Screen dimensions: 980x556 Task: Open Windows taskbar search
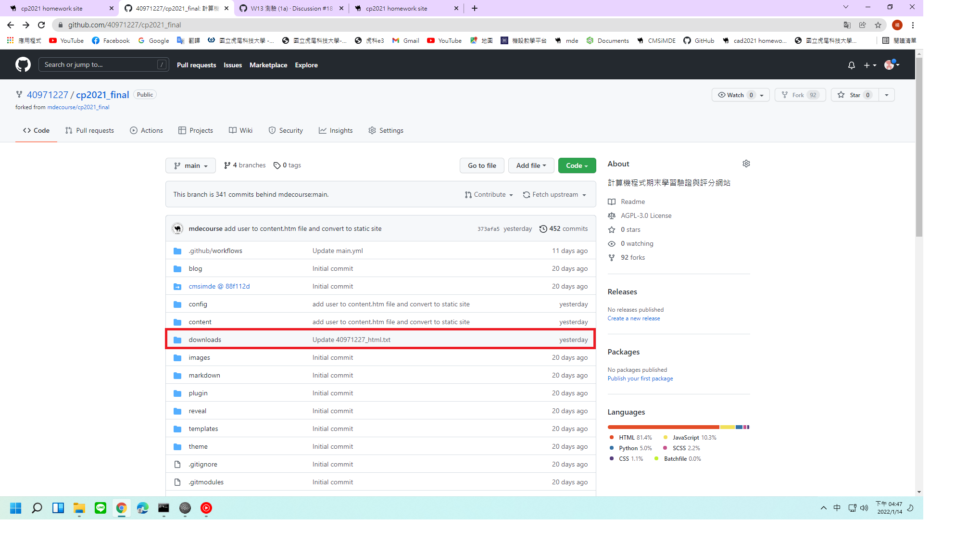point(37,508)
